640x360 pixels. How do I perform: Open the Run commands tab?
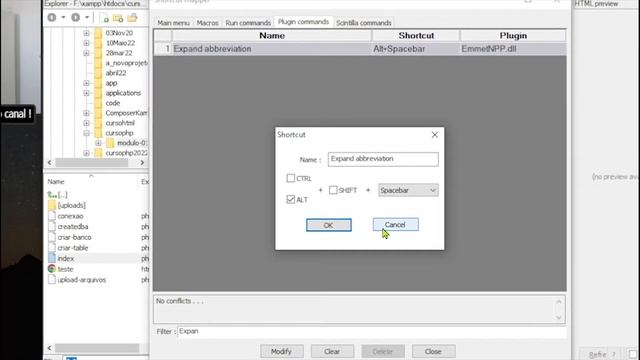248,23
